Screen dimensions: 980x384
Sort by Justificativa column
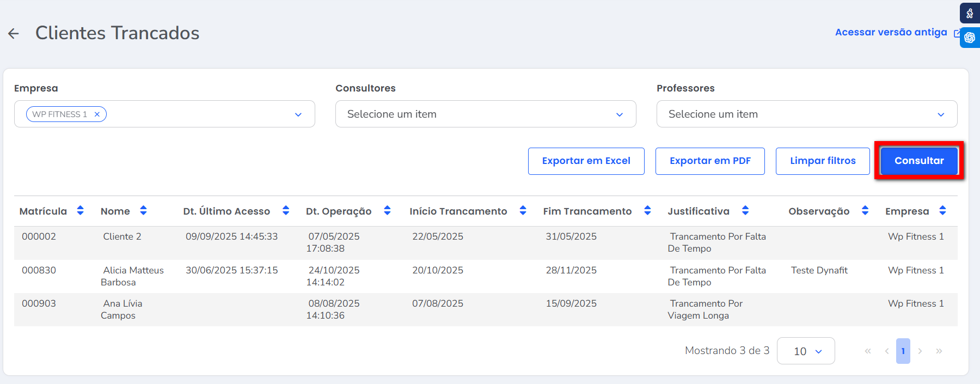pyautogui.click(x=745, y=211)
